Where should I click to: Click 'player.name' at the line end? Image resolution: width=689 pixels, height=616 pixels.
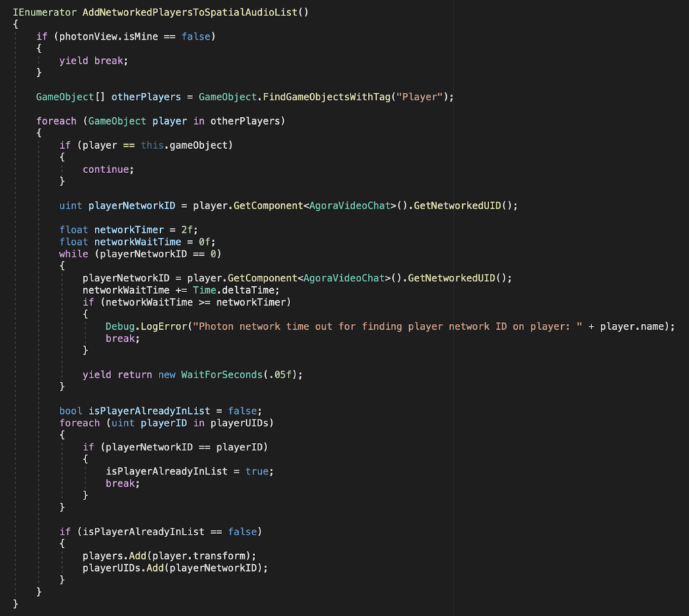click(x=632, y=327)
